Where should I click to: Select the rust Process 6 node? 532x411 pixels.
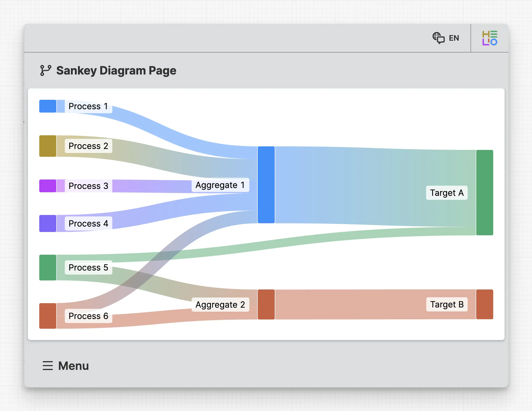coord(48,316)
